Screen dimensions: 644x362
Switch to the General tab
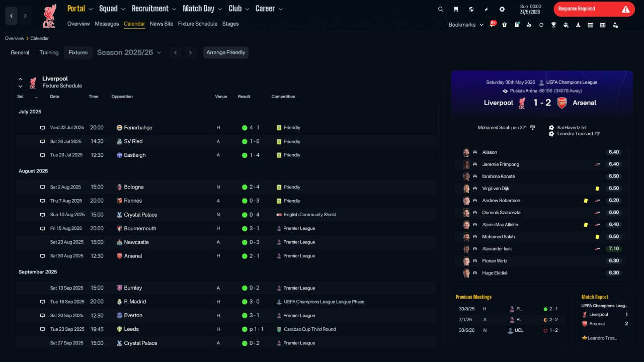pyautogui.click(x=20, y=53)
